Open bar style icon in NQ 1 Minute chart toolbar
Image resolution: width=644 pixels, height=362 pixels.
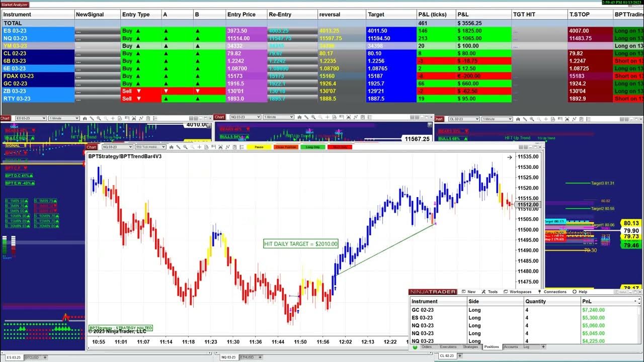(x=299, y=118)
